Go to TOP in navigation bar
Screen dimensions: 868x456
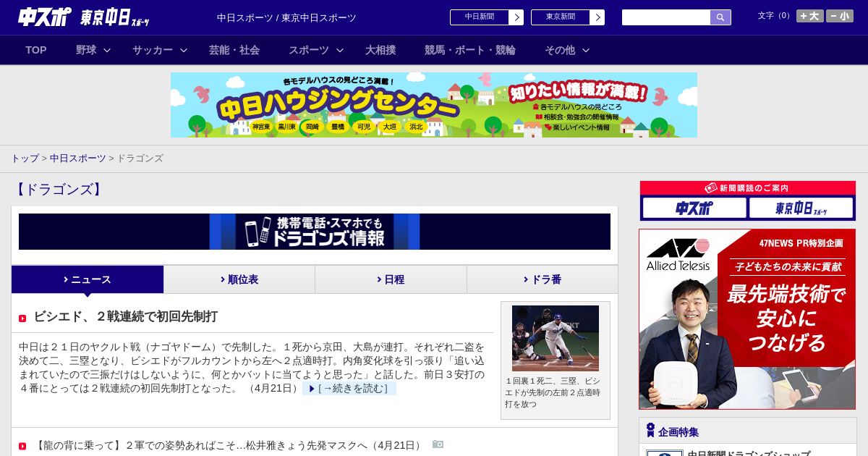click(36, 50)
